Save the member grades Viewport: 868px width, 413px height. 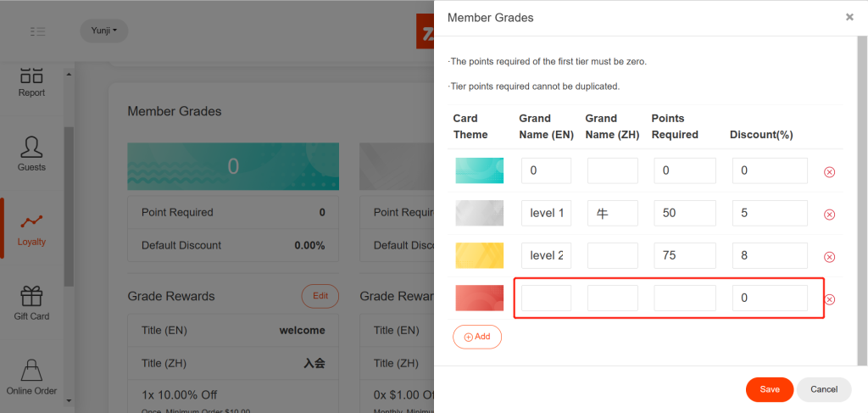coord(769,389)
